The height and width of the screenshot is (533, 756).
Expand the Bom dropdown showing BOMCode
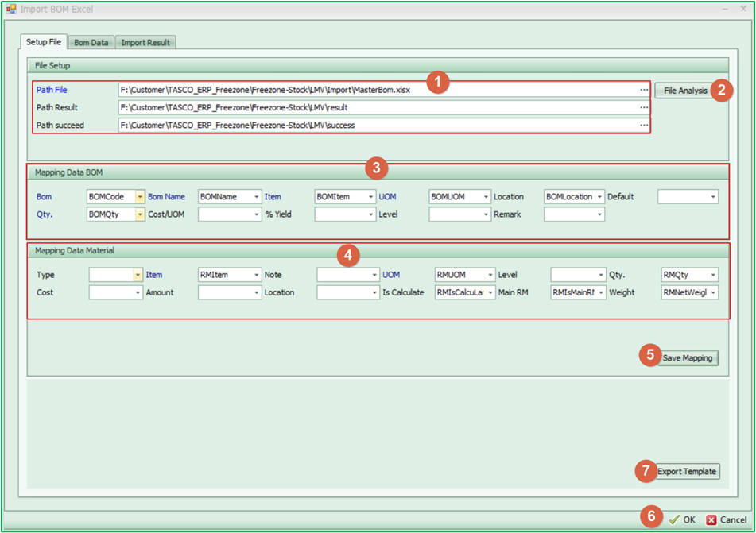pyautogui.click(x=140, y=196)
